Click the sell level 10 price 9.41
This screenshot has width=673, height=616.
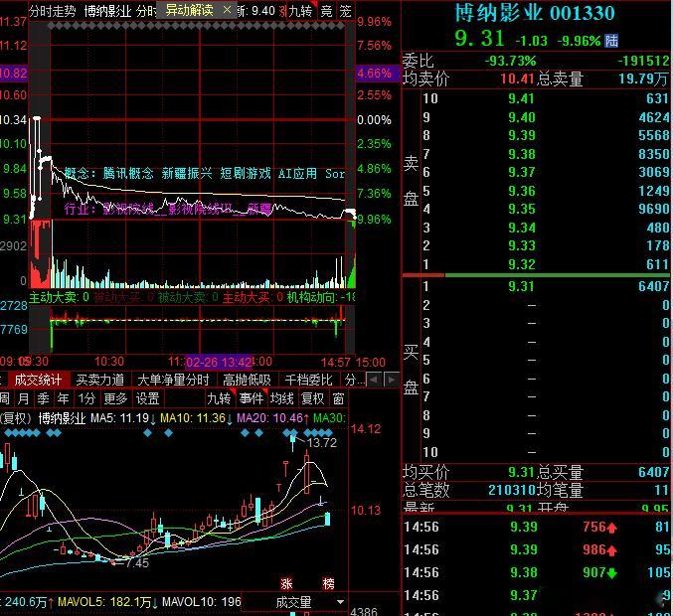point(522,99)
